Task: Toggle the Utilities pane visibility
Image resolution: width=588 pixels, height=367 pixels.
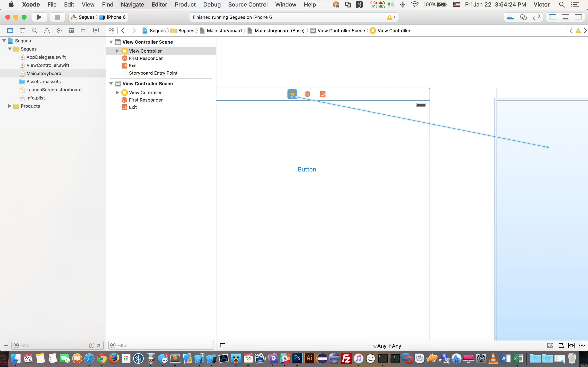Action: 579,17
